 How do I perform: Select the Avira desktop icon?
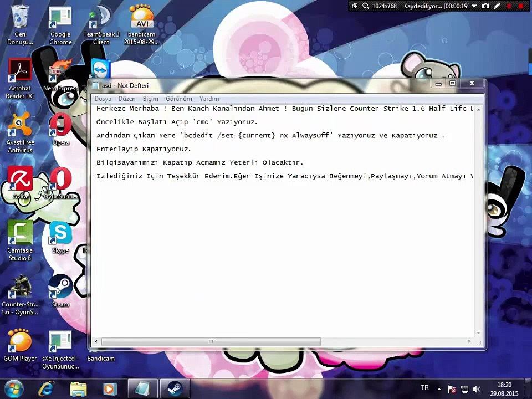pyautogui.click(x=20, y=183)
